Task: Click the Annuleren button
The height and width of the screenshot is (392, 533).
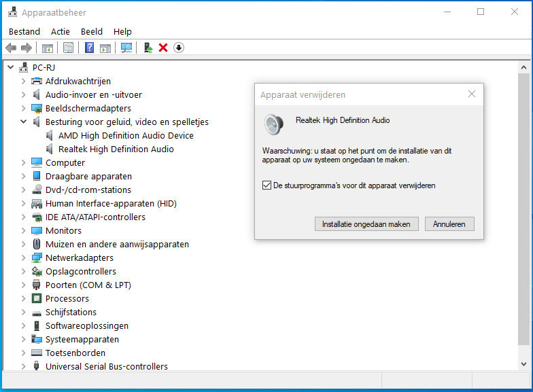Action: click(449, 224)
